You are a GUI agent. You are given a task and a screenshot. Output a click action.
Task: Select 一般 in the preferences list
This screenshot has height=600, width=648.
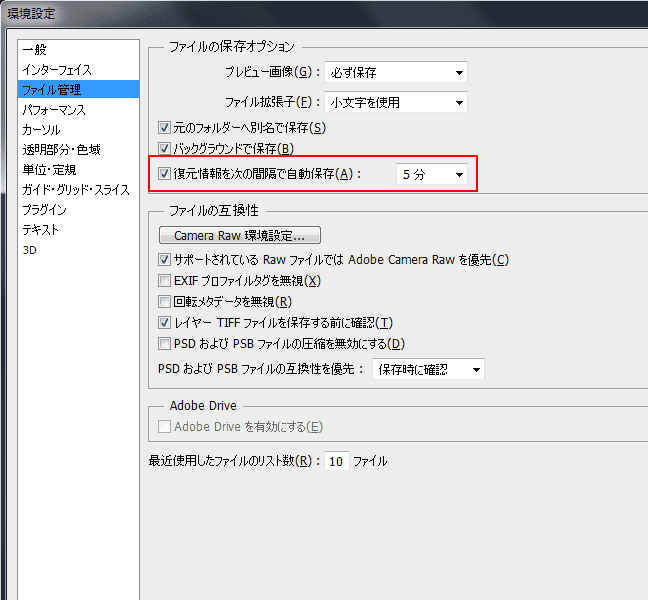[35, 50]
